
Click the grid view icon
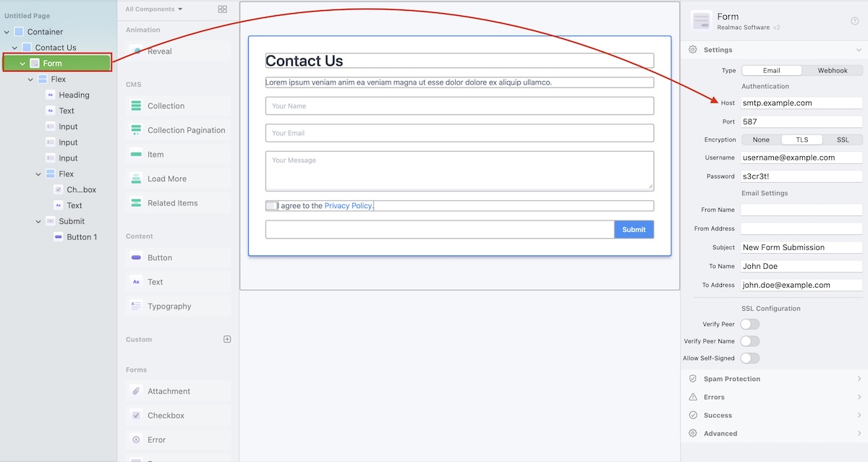222,9
